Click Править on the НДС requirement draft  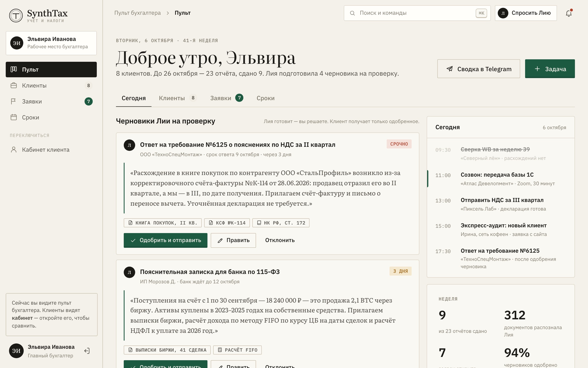coord(233,240)
